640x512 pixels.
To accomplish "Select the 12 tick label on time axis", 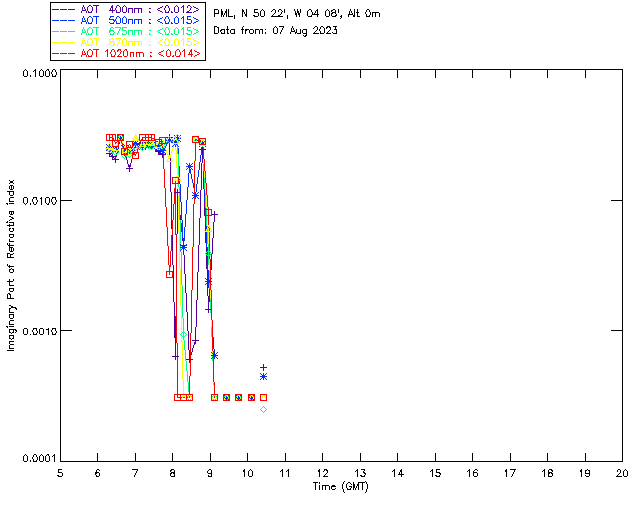I will pyautogui.click(x=322, y=473).
